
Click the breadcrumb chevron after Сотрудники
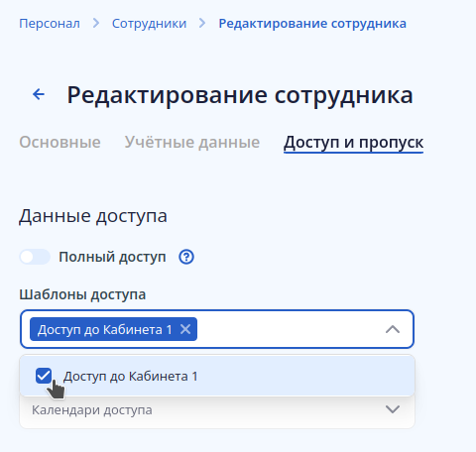[202, 23]
